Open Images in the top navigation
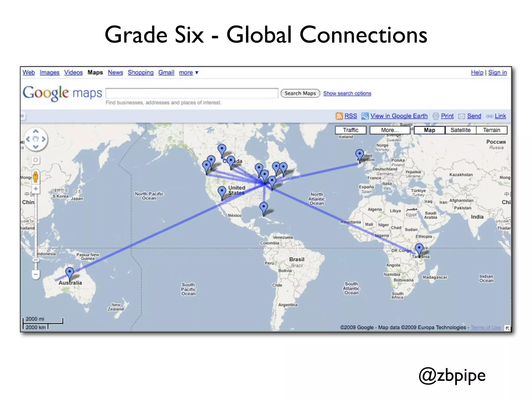The height and width of the screenshot is (399, 532). (49, 73)
